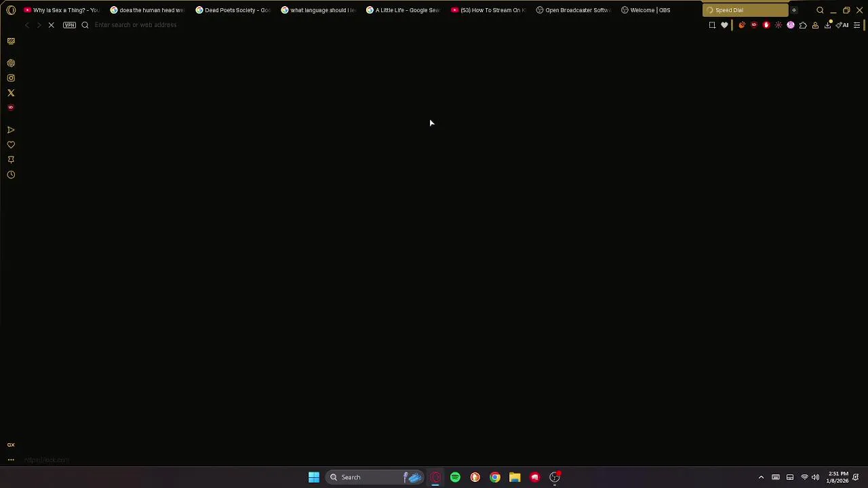This screenshot has width=868, height=488.
Task: Open the Wi-Fi network tray icon
Action: coord(805,477)
